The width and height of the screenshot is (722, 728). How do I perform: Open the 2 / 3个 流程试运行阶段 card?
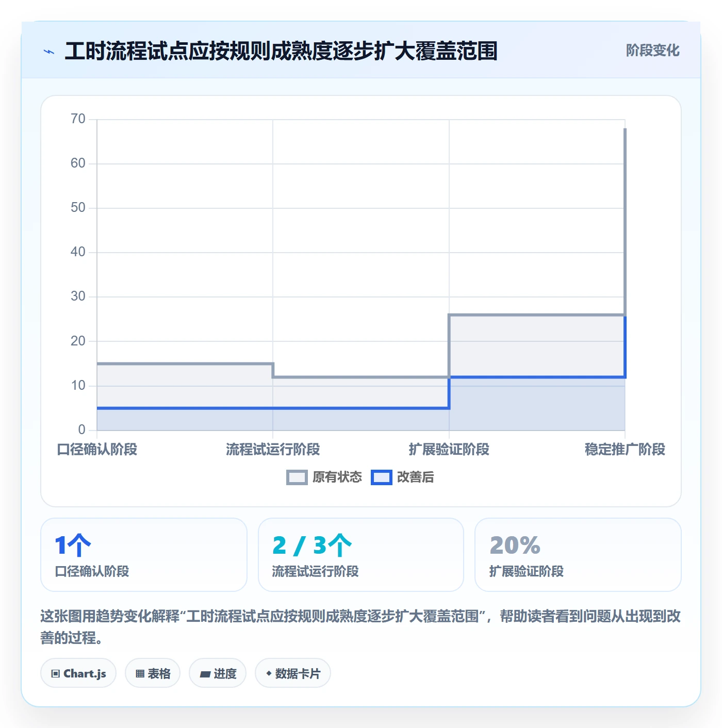(361, 555)
